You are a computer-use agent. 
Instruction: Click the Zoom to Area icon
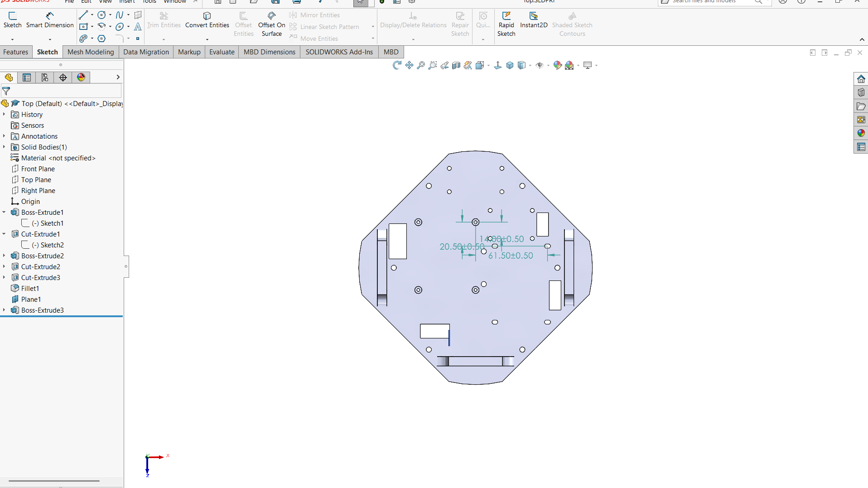[433, 65]
